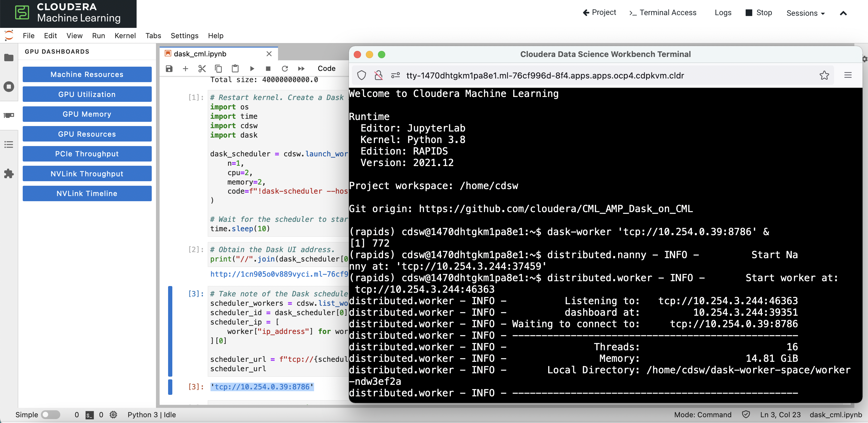Expand the Sessions dropdown
868x423 pixels.
[x=805, y=13]
